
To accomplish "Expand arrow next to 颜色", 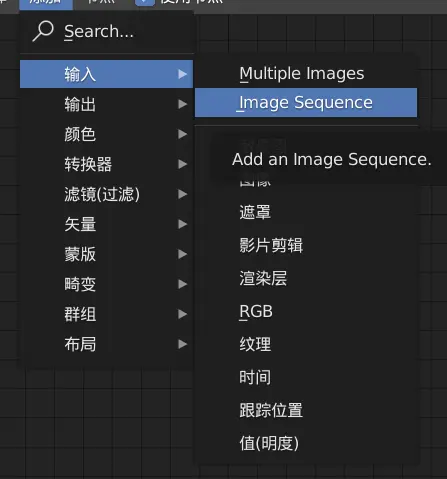I will click(x=182, y=134).
